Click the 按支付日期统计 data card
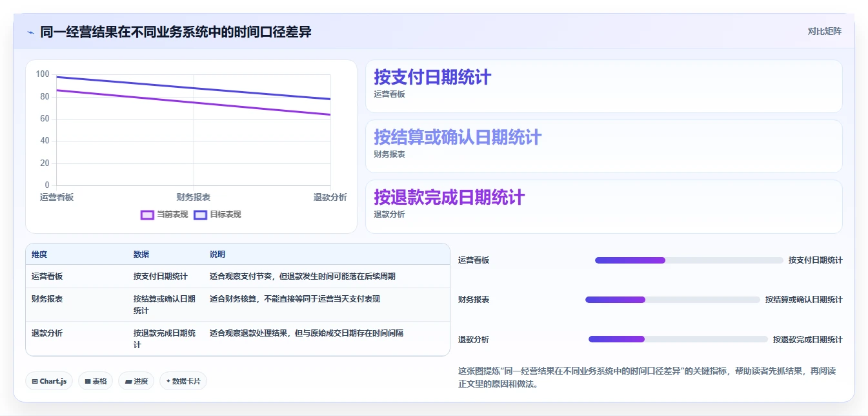868x416 pixels. pos(603,87)
